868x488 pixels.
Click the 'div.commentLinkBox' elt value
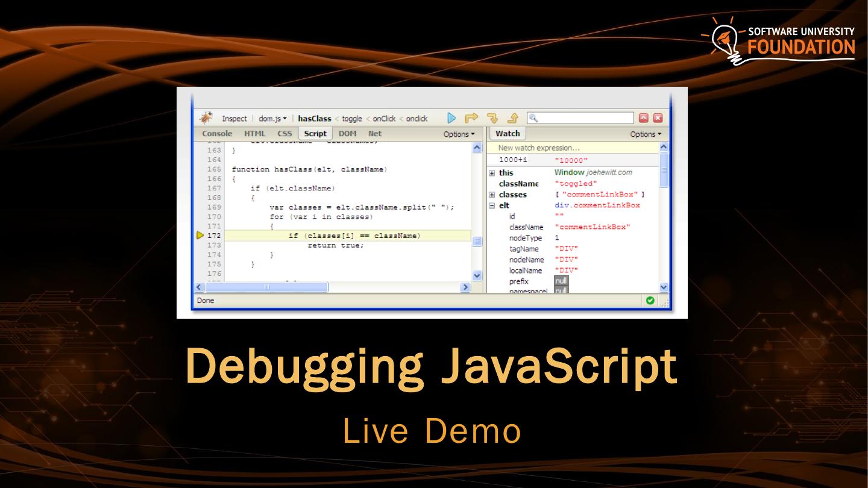[x=597, y=205]
